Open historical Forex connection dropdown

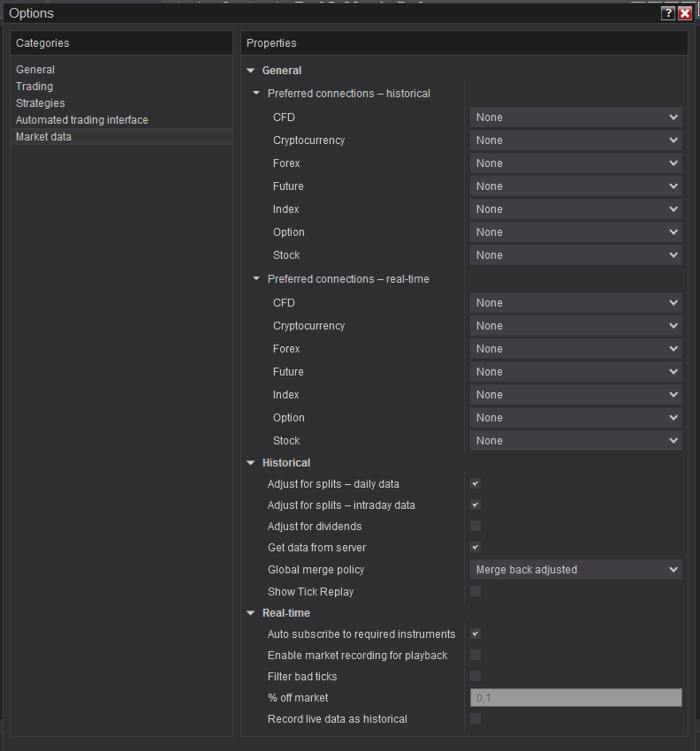[575, 163]
